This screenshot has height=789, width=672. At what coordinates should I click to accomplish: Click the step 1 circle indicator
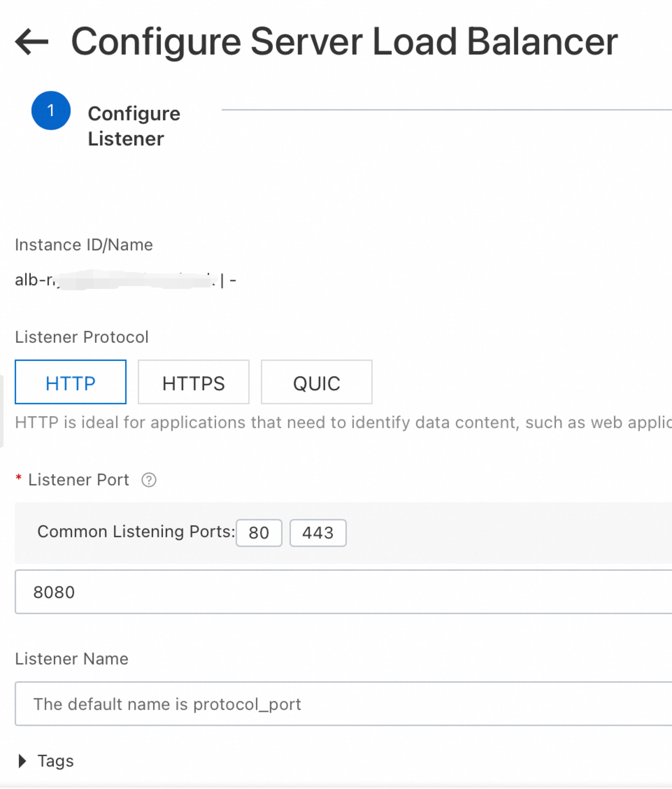(x=51, y=111)
